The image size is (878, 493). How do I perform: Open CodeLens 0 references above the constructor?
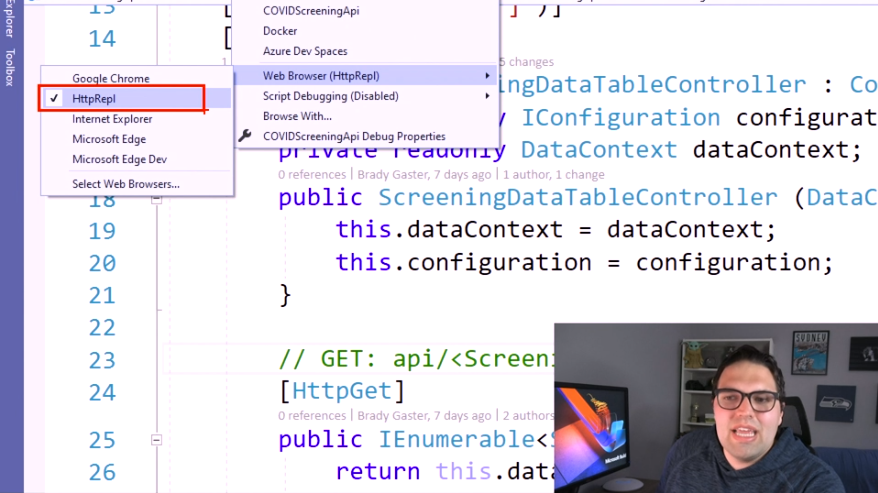(x=312, y=174)
